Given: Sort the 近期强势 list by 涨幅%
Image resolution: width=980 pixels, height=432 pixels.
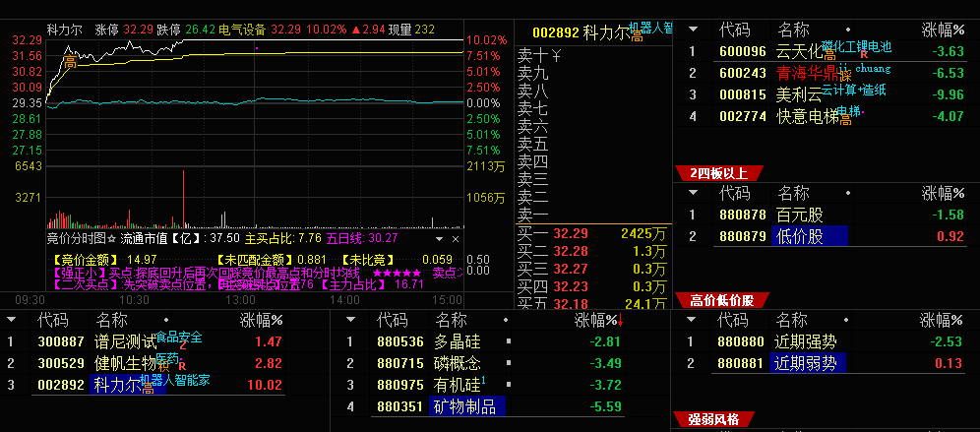Looking at the screenshot, I should click(x=942, y=321).
